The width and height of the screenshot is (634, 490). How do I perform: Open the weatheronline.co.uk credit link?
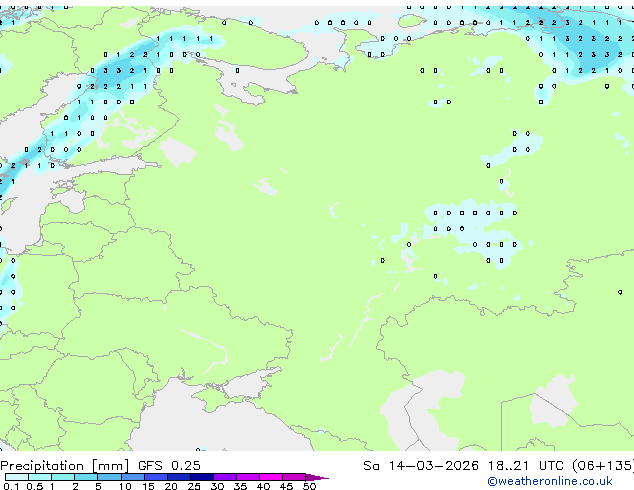550,481
